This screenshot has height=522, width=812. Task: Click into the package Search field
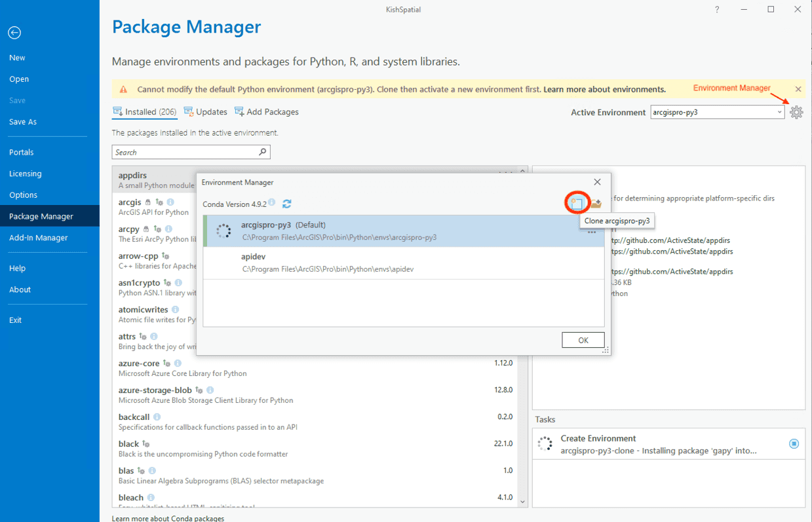tap(185, 152)
